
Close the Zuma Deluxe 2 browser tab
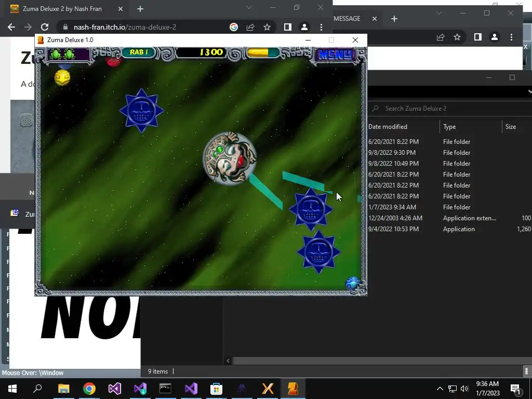121,9
